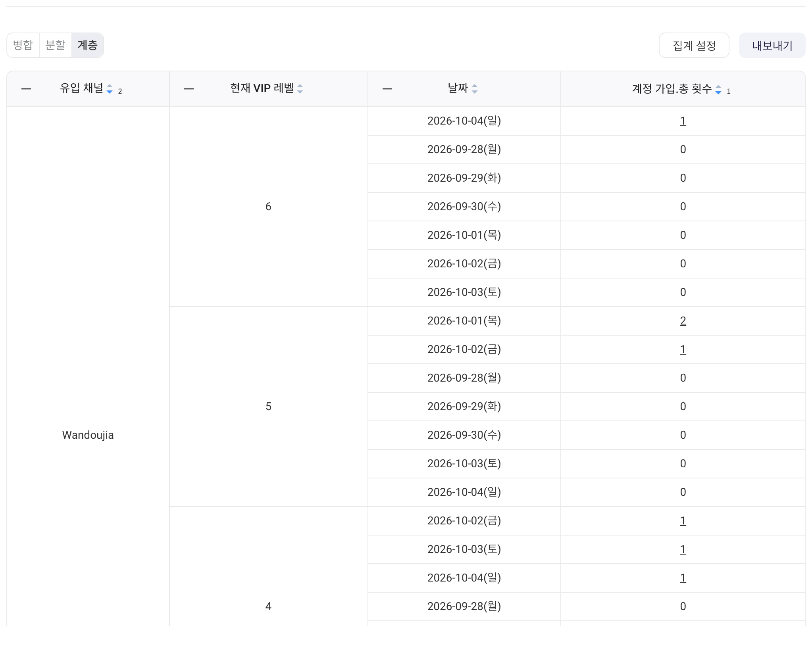Select date 2026-09-28(월) in VIP 5 group
Screen dimensions: 812x645
[x=464, y=378]
